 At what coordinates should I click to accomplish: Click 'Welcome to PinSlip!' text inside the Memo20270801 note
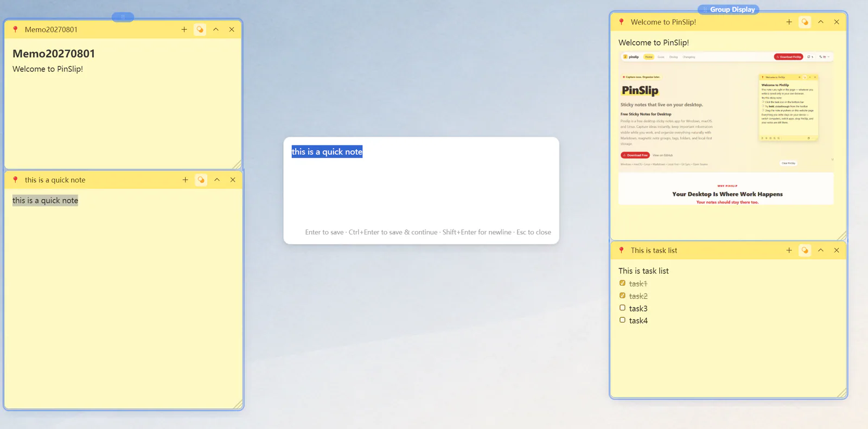tap(48, 69)
